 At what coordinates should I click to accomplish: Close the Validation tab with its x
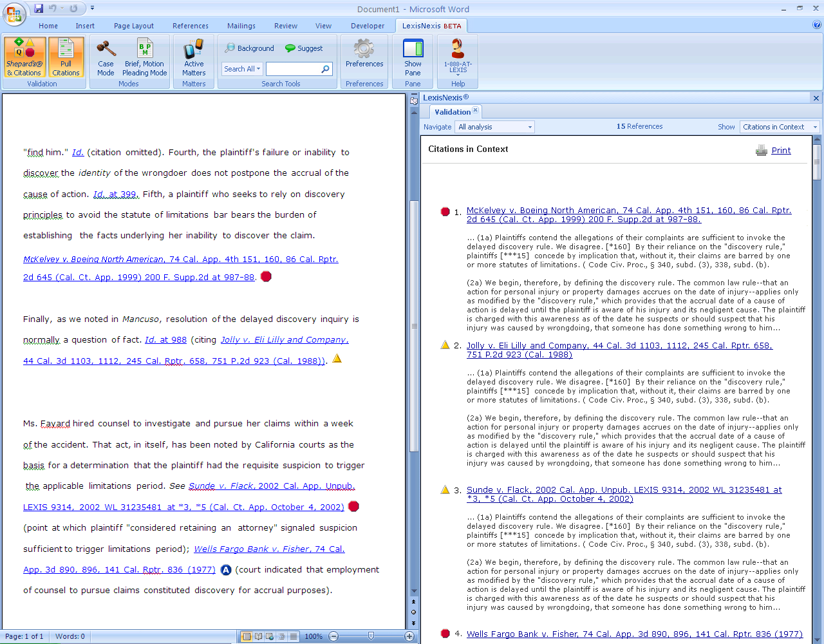tap(476, 111)
